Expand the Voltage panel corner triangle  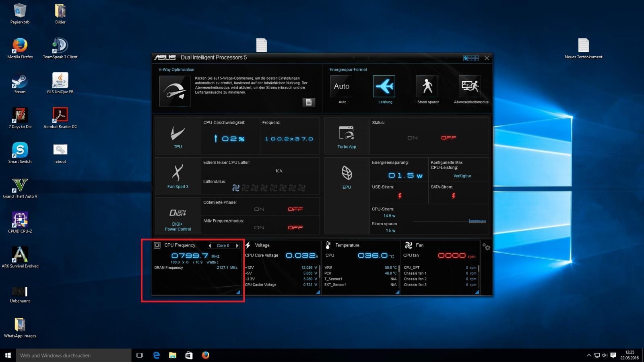318,292
